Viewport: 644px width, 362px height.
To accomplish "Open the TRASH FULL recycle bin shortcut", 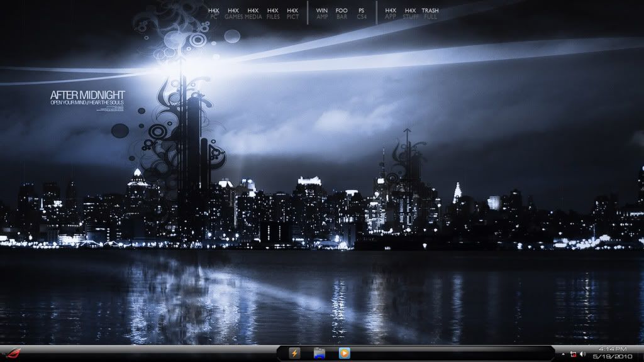I will click(x=430, y=14).
